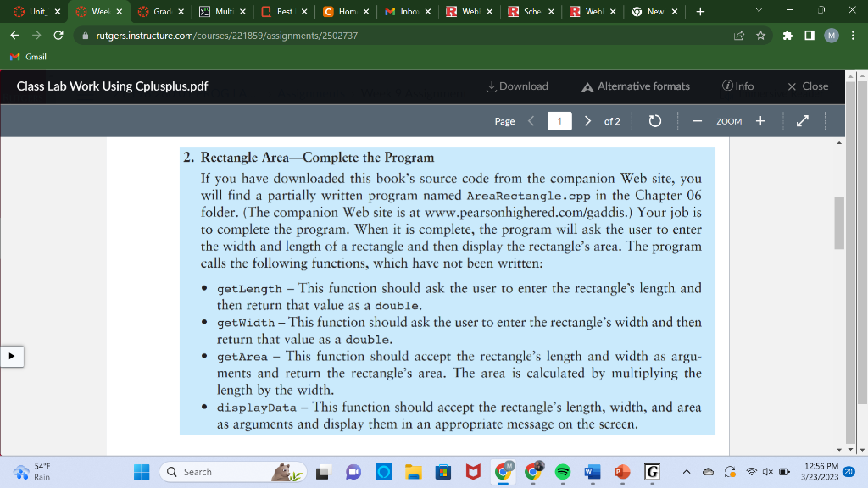
Task: Zoom out of the PDF
Action: pyautogui.click(x=697, y=121)
